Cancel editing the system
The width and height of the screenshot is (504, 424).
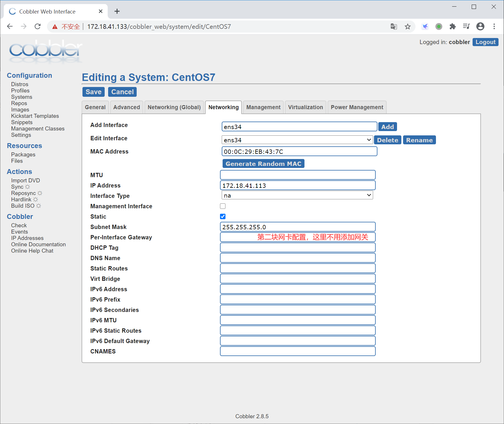pos(123,92)
